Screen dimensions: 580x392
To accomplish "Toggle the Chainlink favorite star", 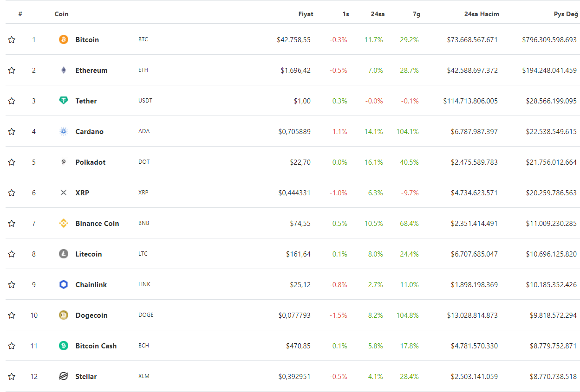I will tap(12, 285).
